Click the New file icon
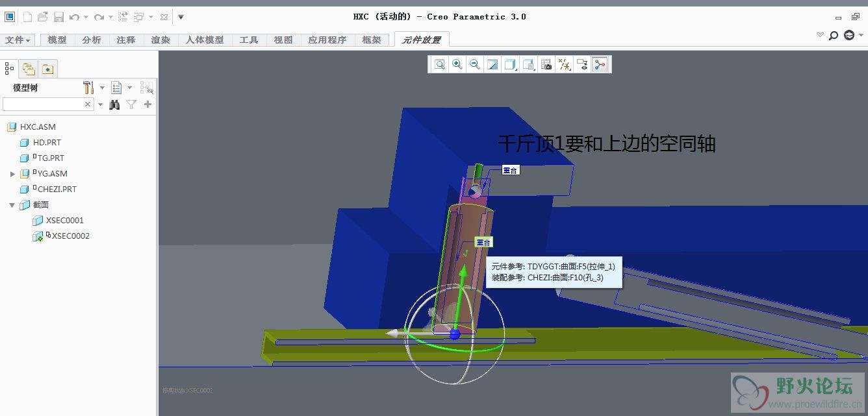This screenshot has width=868, height=416. tap(27, 17)
